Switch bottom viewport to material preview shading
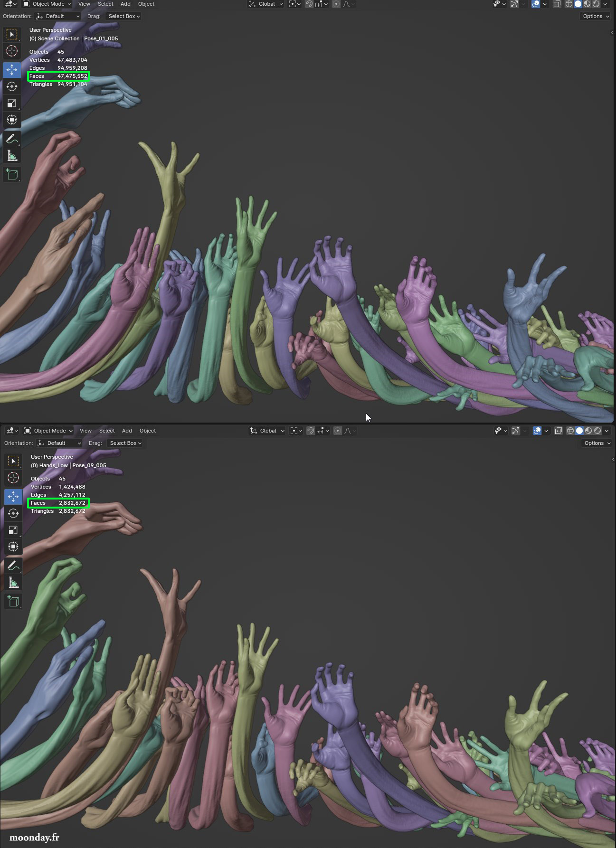Screen dimensions: 616x848 point(588,431)
